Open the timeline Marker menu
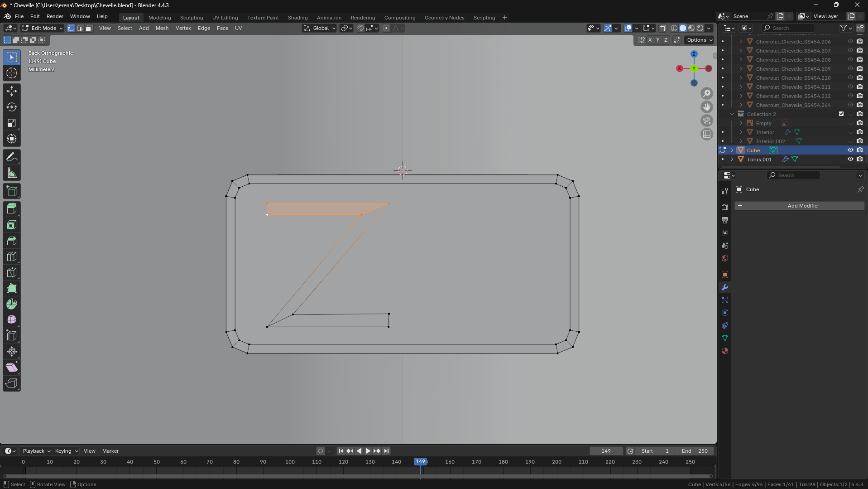Viewport: 868px width, 489px height. [x=110, y=451]
